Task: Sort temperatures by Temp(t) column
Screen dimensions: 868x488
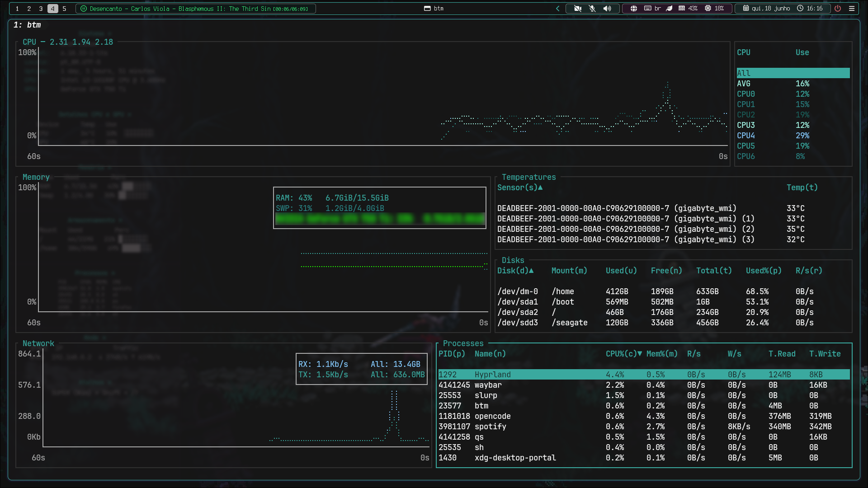Action: coord(802,188)
